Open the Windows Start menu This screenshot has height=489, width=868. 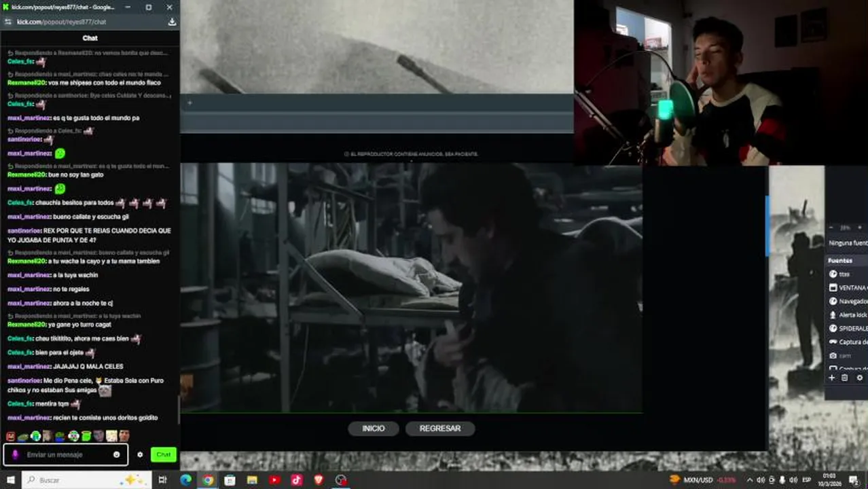click(x=10, y=480)
